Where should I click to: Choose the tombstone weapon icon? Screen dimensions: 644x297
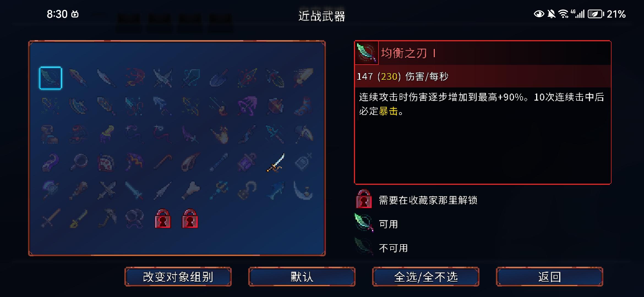pyautogui.click(x=303, y=163)
